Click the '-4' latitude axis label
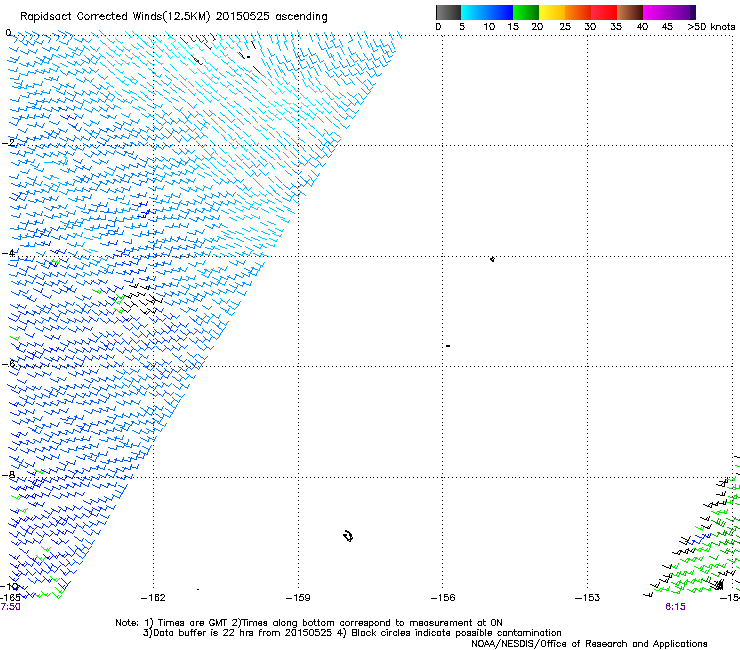This screenshot has height=650, width=740. click(x=8, y=253)
